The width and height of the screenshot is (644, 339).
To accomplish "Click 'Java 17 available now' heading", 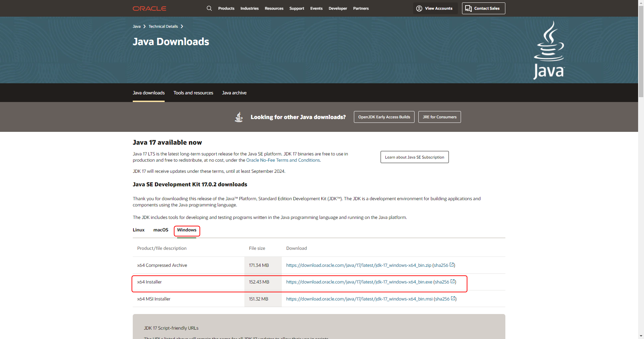I will [x=167, y=142].
